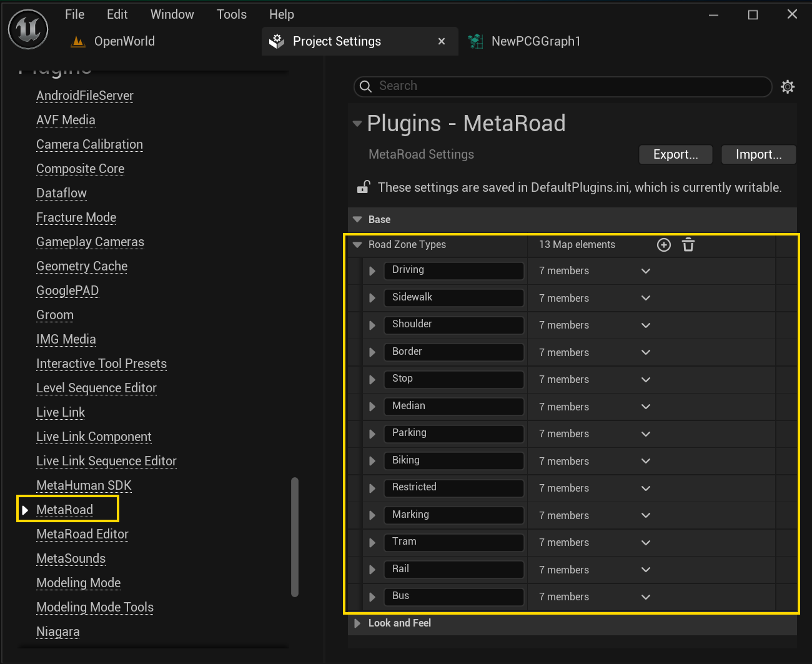
Task: Click the writable lock icon
Action: [x=364, y=187]
